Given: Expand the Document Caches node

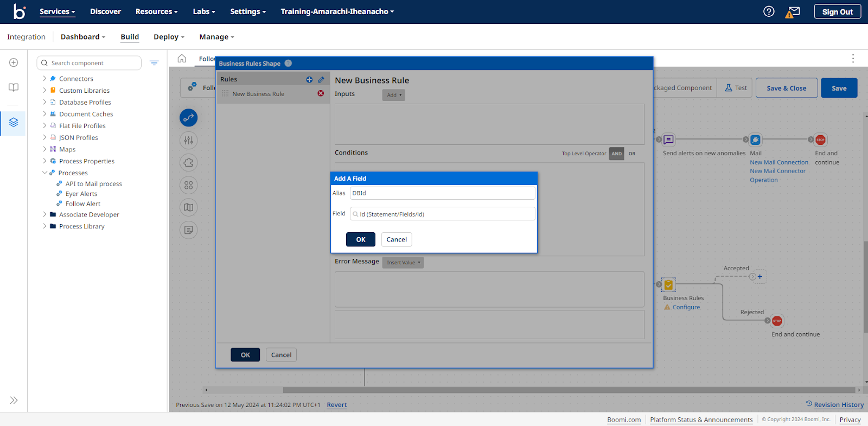Looking at the screenshot, I should [x=44, y=114].
